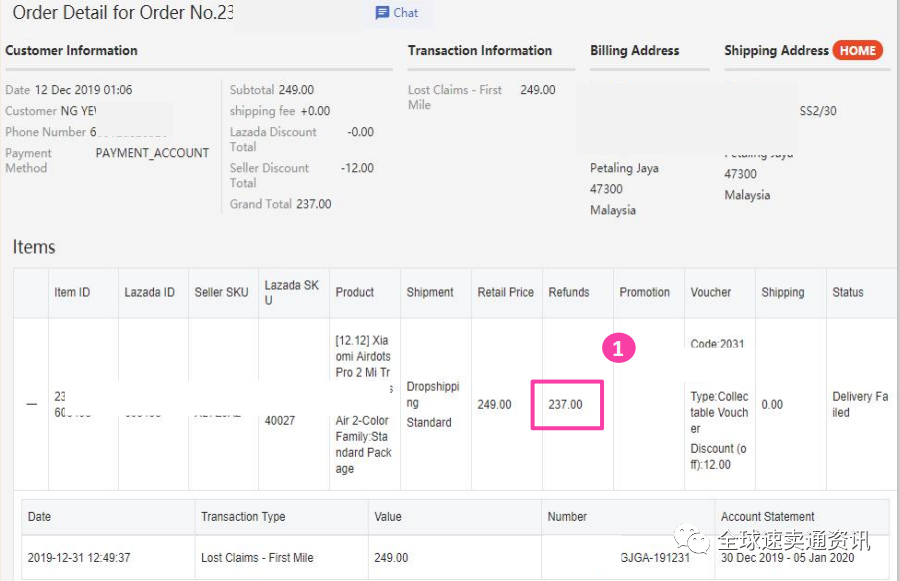The width and height of the screenshot is (900, 581).
Task: Click the GJGA-191231 transaction number
Action: (x=654, y=558)
